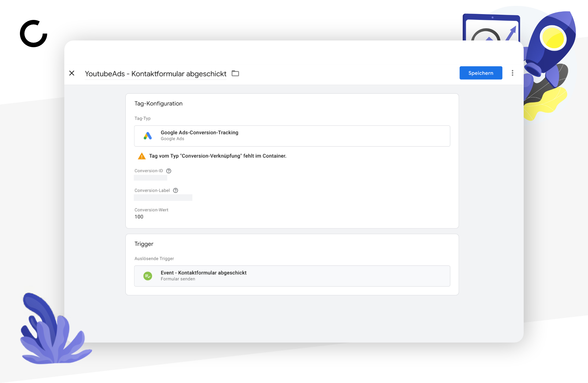
Task: Open the Event - Kontaktformular abgeschickt trigger
Action: (x=292, y=276)
